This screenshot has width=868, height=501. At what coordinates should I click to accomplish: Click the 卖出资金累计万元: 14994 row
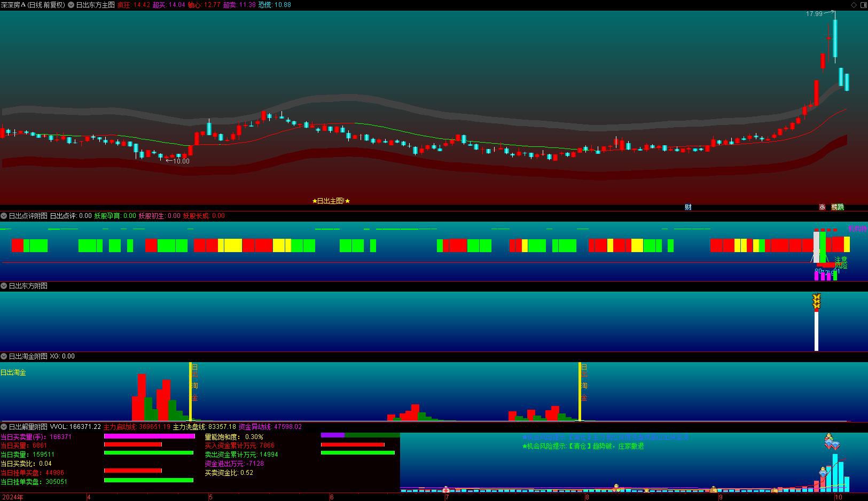[241, 455]
